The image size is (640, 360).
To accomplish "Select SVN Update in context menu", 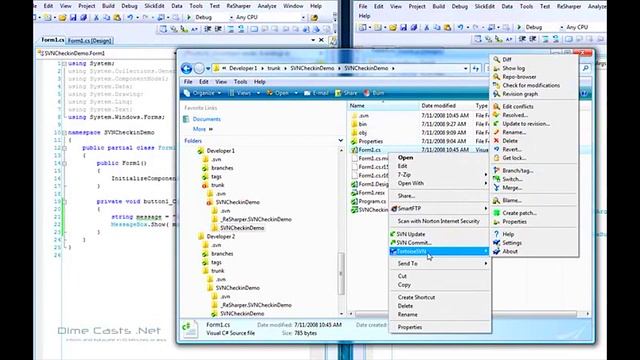I will (411, 234).
